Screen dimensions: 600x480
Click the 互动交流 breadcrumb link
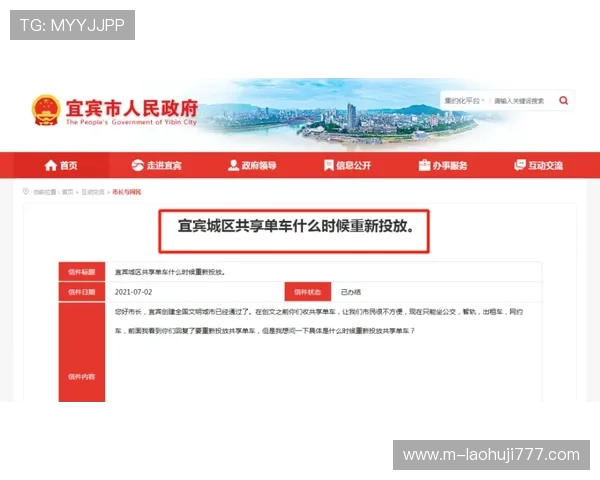pos(93,192)
